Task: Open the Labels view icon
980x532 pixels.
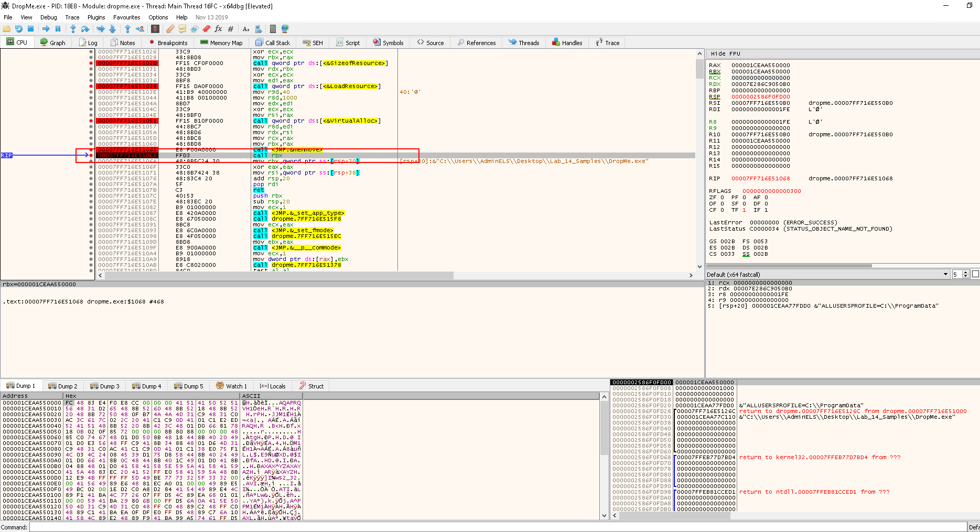Action: [195, 29]
